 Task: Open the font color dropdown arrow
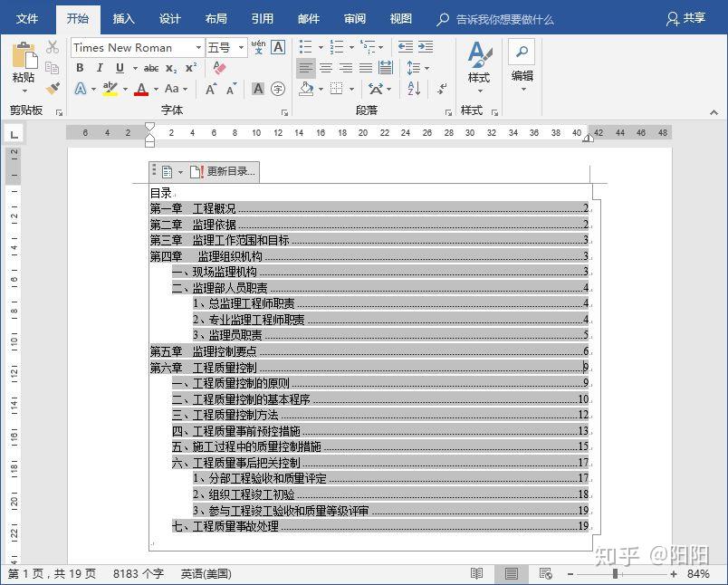pos(155,89)
